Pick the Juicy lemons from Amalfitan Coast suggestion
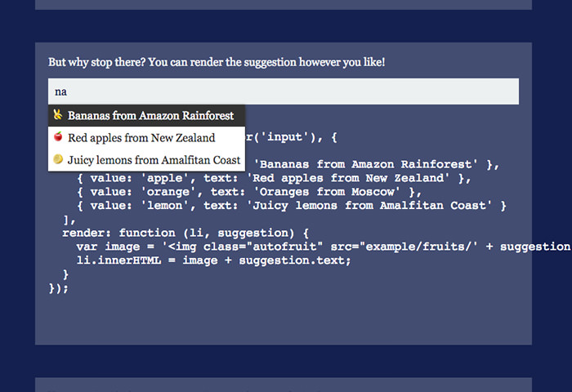Image resolution: width=572 pixels, height=392 pixels. pyautogui.click(x=146, y=160)
